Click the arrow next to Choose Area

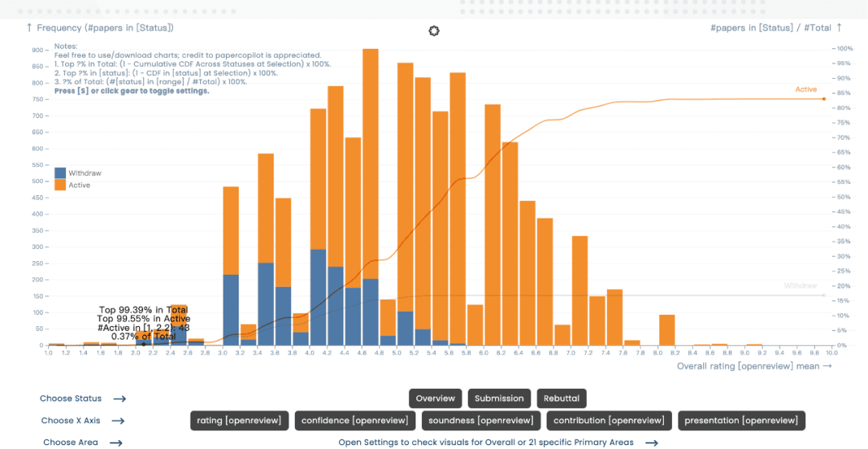(116, 443)
